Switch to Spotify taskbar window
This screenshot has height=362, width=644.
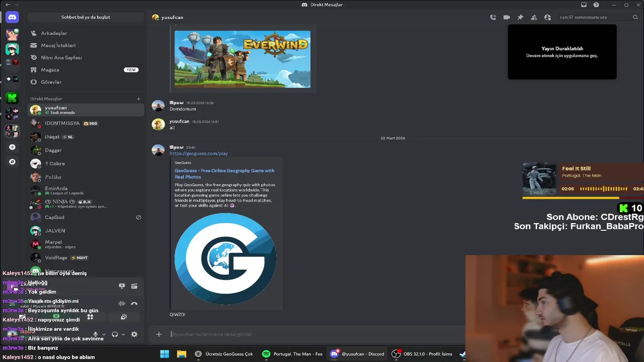tap(293, 354)
